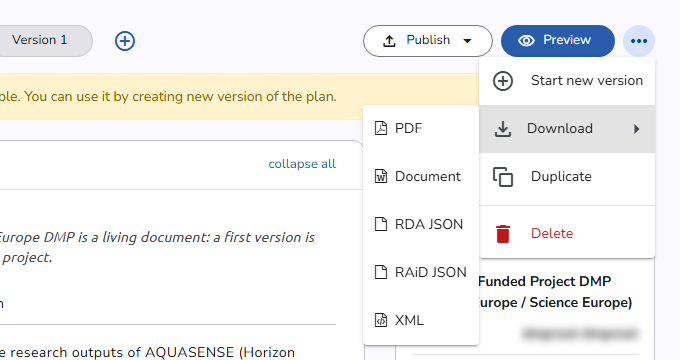Click the XML code file icon
This screenshot has width=680, height=360.
tap(381, 320)
